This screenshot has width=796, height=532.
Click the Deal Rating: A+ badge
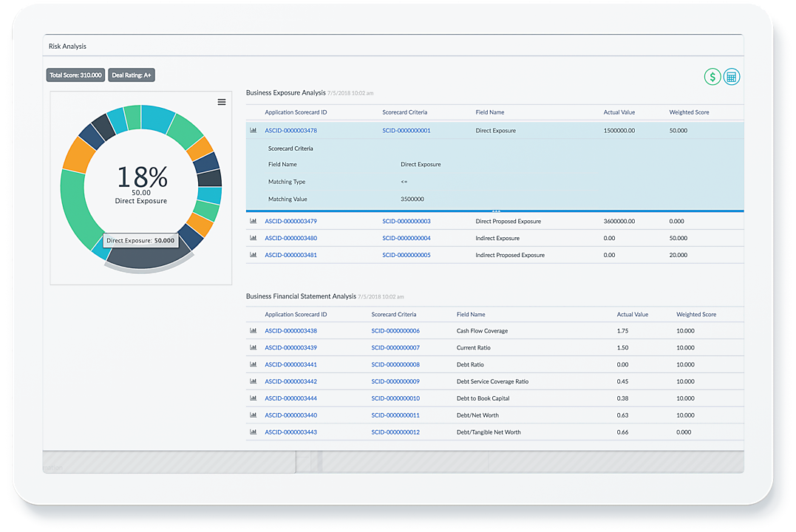tap(132, 75)
